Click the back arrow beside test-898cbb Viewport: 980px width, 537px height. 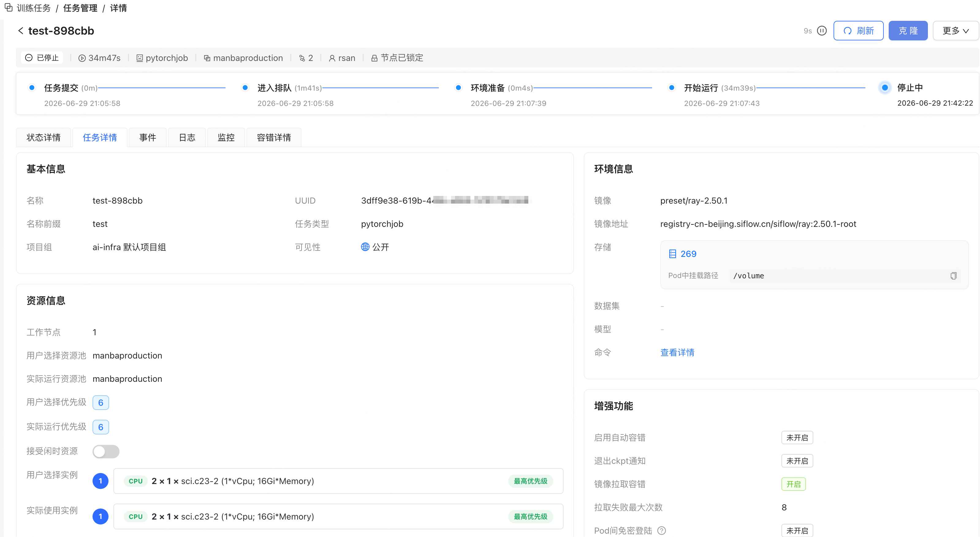click(x=21, y=31)
